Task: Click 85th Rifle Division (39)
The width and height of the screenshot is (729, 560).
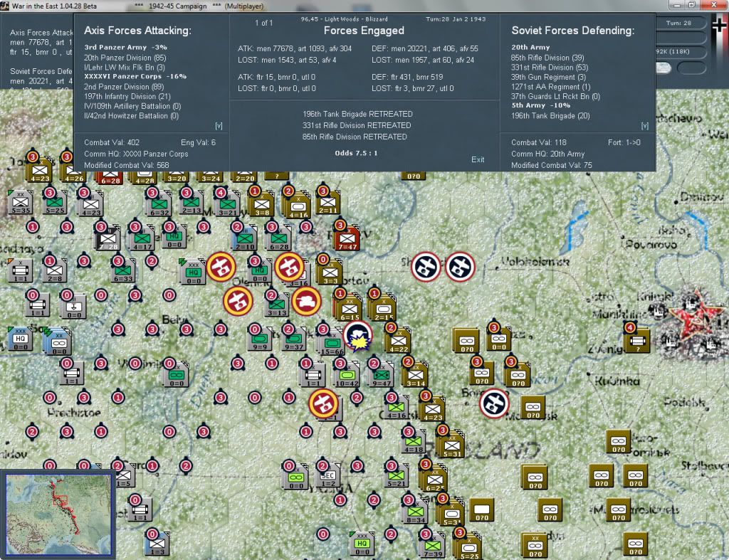Action: coord(547,58)
